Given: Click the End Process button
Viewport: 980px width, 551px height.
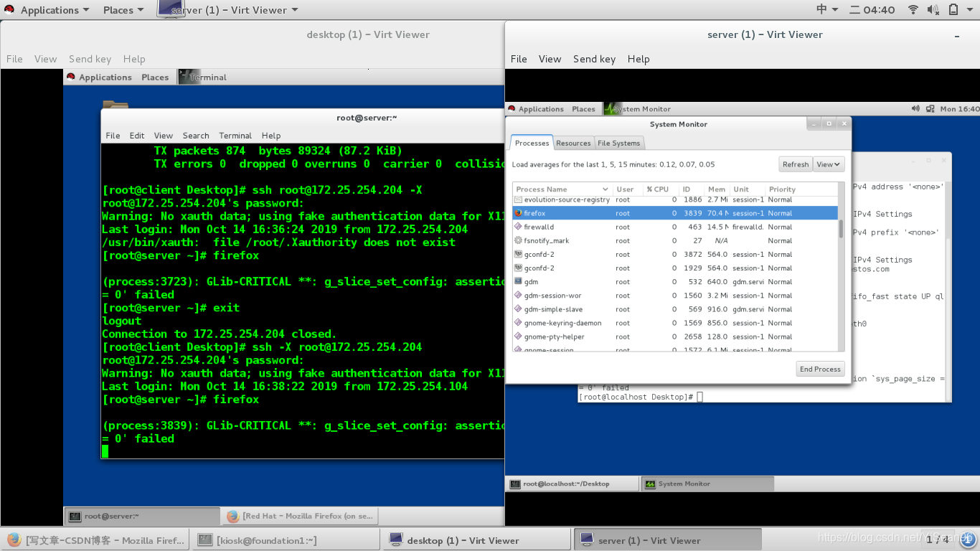Looking at the screenshot, I should pyautogui.click(x=820, y=369).
